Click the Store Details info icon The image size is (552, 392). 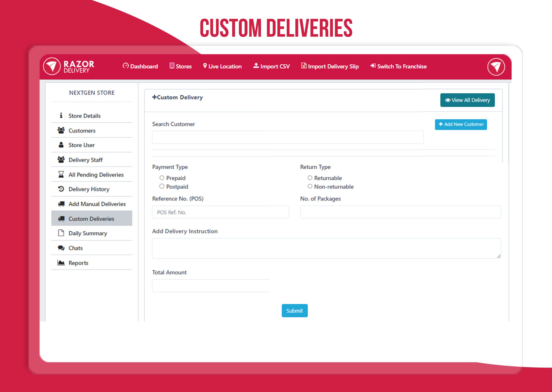pyautogui.click(x=61, y=116)
